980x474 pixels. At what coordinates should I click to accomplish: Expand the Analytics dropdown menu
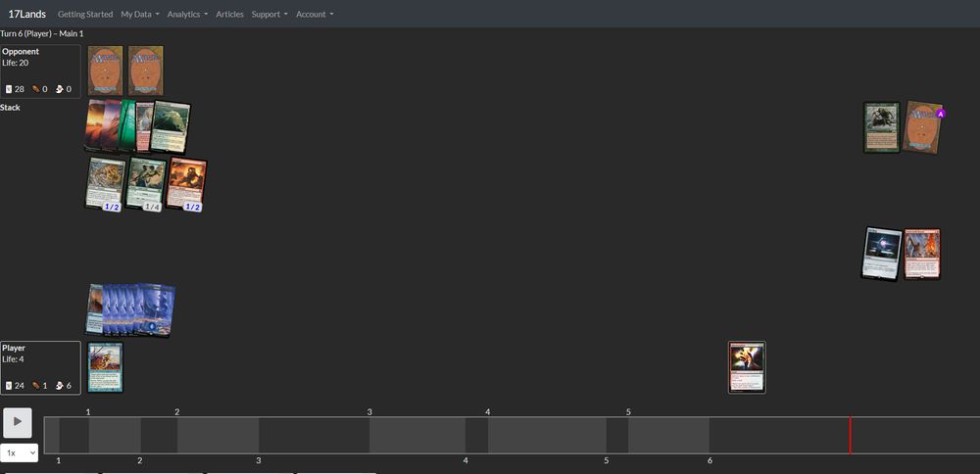tap(187, 14)
